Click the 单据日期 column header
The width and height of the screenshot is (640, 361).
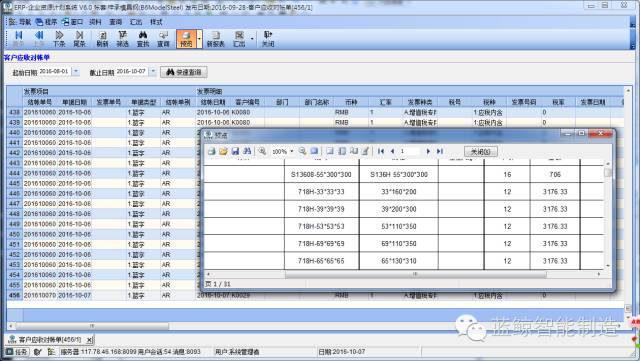[x=74, y=102]
